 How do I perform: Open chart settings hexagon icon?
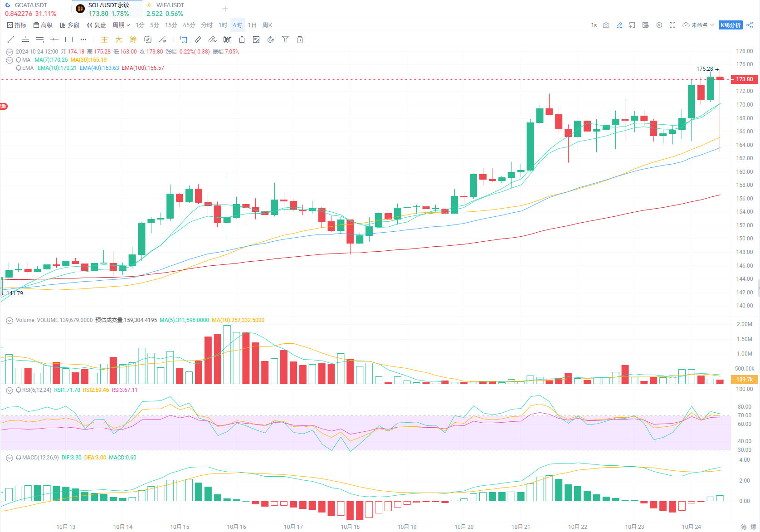(659, 25)
